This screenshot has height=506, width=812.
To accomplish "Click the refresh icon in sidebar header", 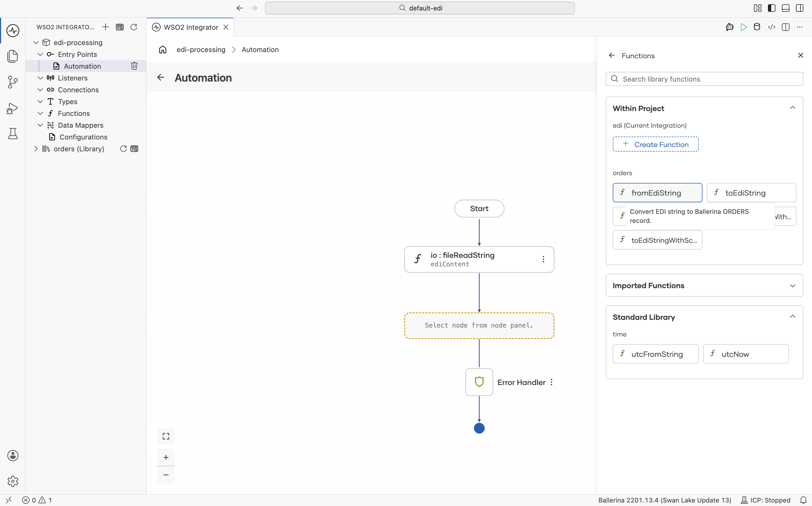I will click(134, 27).
